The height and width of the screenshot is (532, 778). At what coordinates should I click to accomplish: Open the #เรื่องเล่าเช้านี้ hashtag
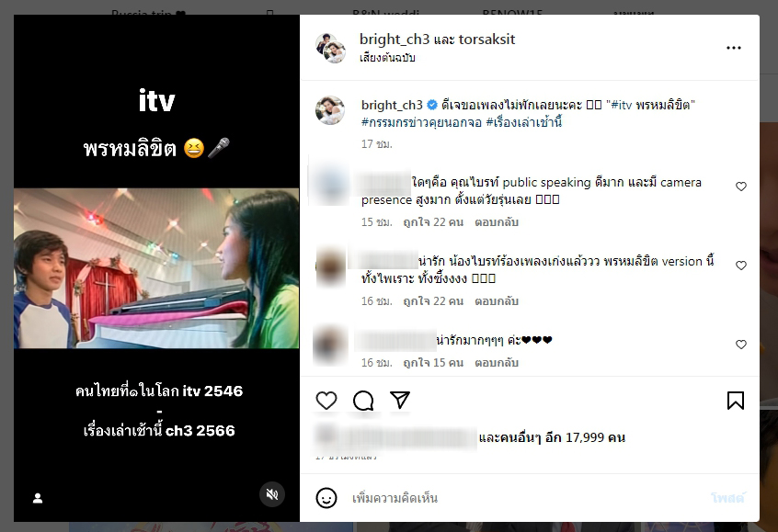coord(523,122)
